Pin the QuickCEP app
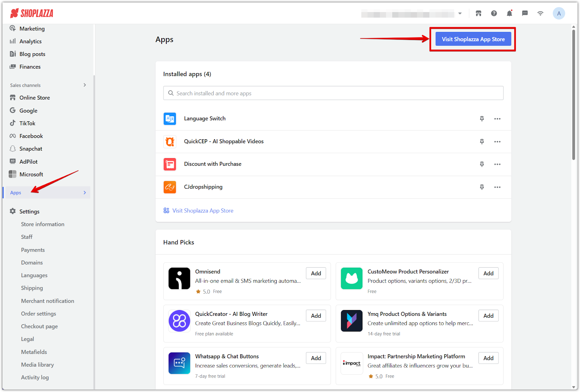580x392 pixels. click(x=482, y=141)
